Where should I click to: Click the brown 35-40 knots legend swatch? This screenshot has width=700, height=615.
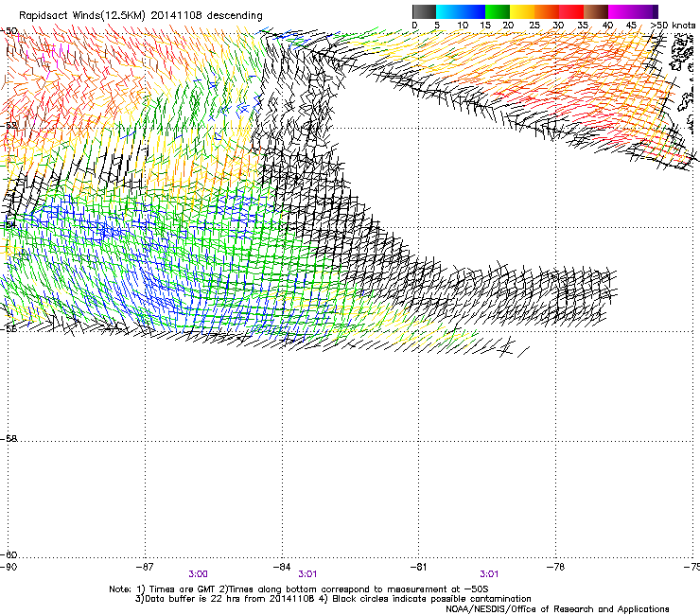click(x=596, y=11)
